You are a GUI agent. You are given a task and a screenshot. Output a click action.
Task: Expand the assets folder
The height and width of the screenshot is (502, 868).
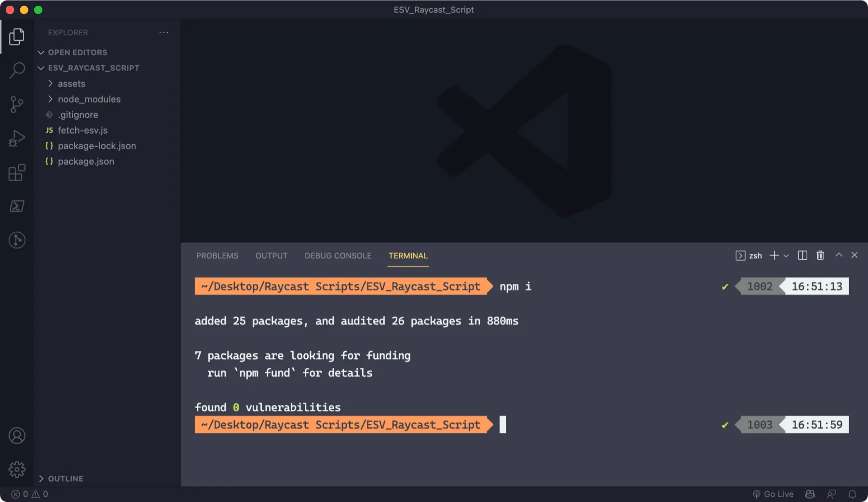pos(71,83)
